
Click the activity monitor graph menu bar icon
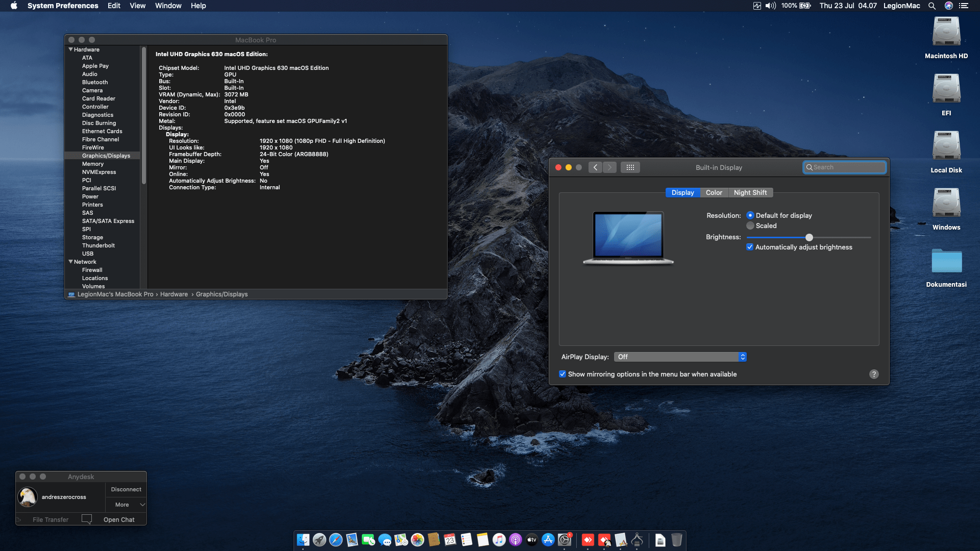tap(757, 6)
